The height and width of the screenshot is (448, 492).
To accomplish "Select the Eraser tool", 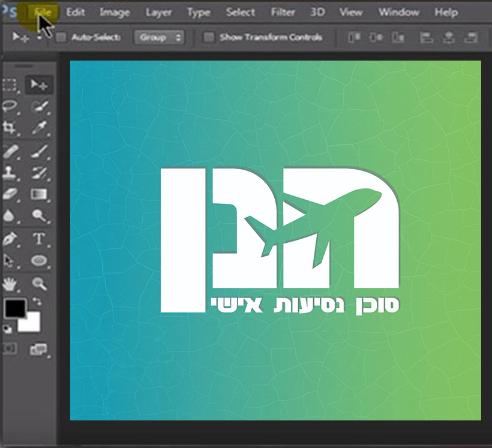I will (10, 194).
